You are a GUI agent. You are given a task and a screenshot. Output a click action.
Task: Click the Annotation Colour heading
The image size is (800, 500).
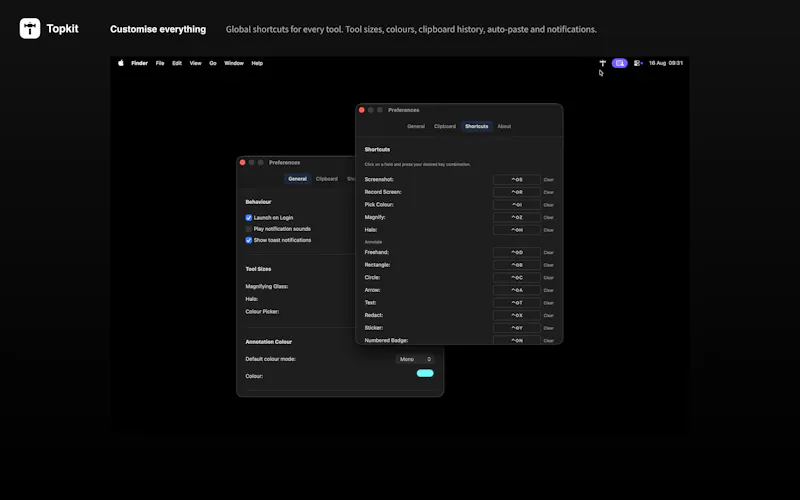tap(268, 342)
